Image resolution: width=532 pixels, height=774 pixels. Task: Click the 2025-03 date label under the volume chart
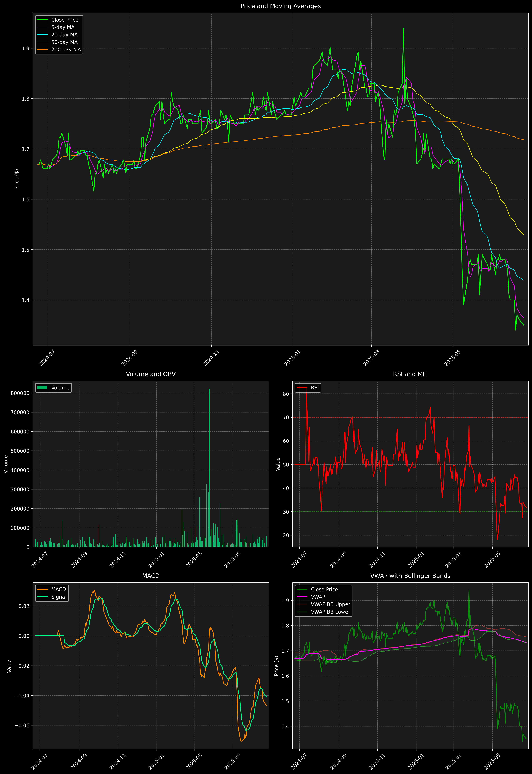click(x=194, y=560)
